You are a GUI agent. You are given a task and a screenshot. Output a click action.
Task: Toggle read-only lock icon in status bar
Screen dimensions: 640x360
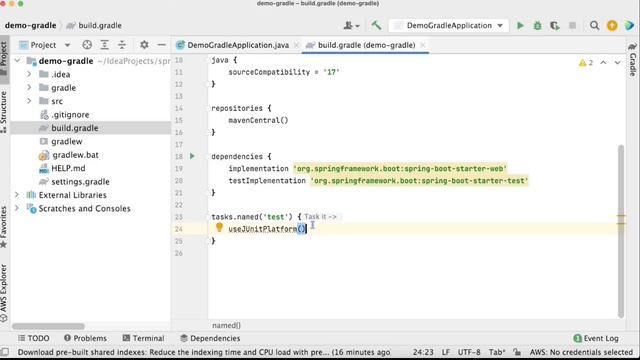click(517, 352)
